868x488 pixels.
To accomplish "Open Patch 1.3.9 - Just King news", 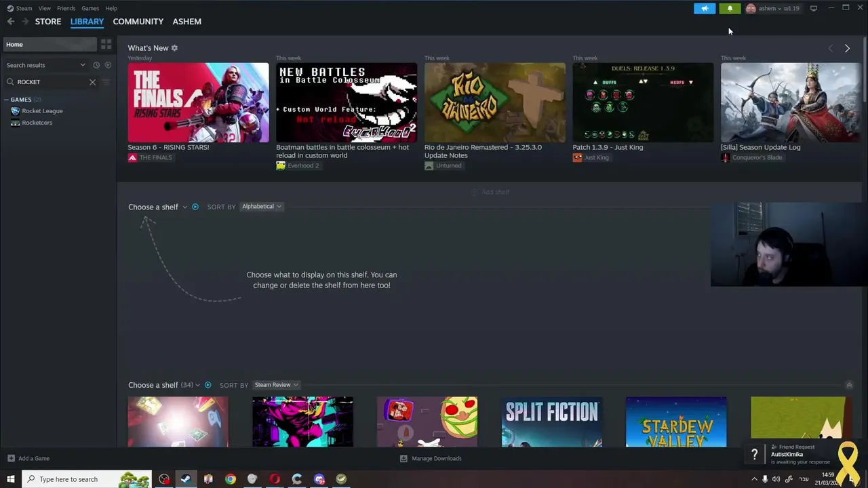I will click(608, 147).
